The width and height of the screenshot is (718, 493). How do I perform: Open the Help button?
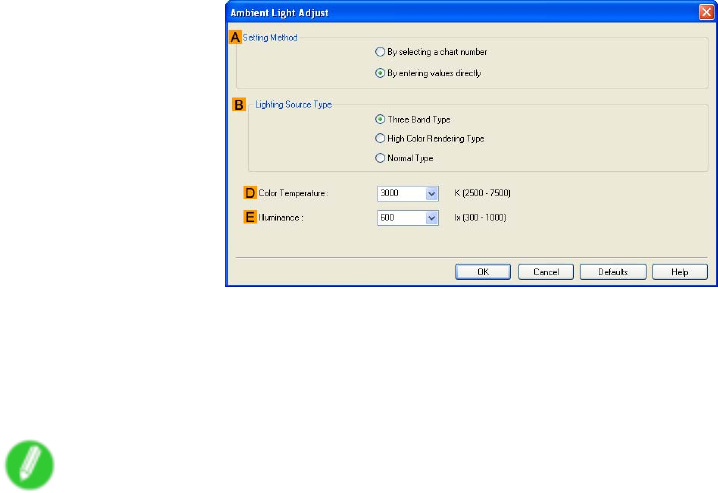(x=680, y=272)
